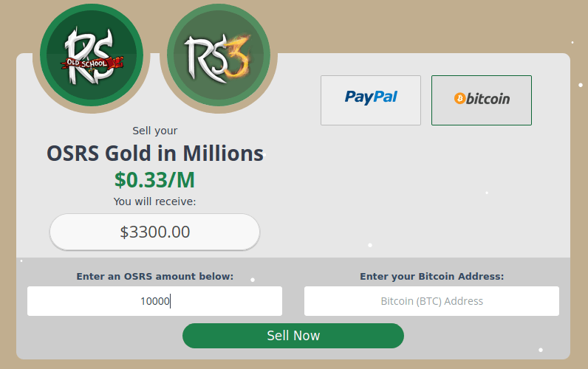Screen dimensions: 588x369
Task: Click the You will receive label
Action: 154,201
